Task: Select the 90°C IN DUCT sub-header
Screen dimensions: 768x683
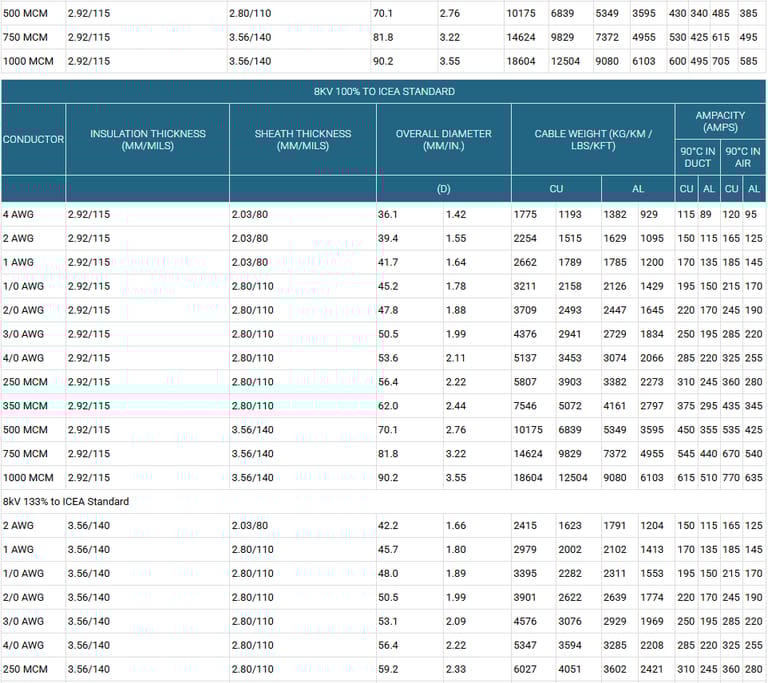Action: point(697,157)
